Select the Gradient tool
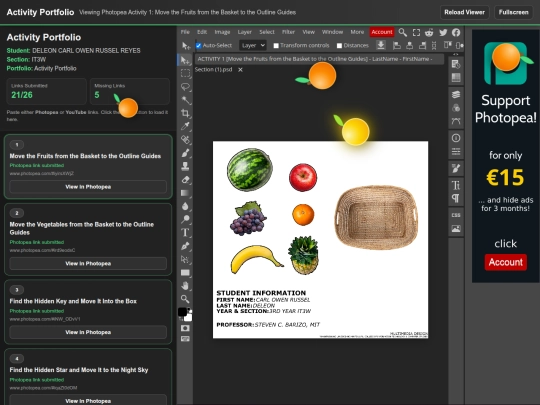This screenshot has width=540, height=405. tap(185, 193)
